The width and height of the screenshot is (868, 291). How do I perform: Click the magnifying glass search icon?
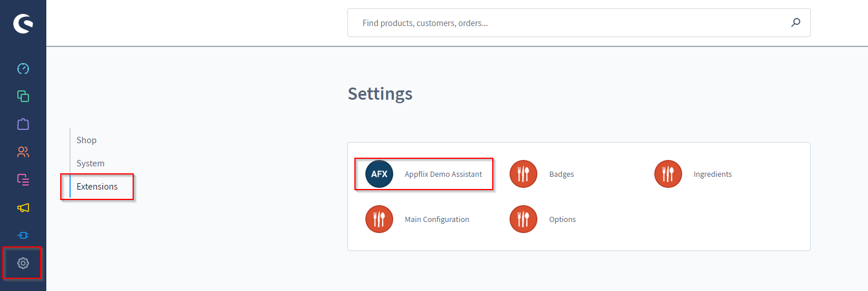[796, 23]
